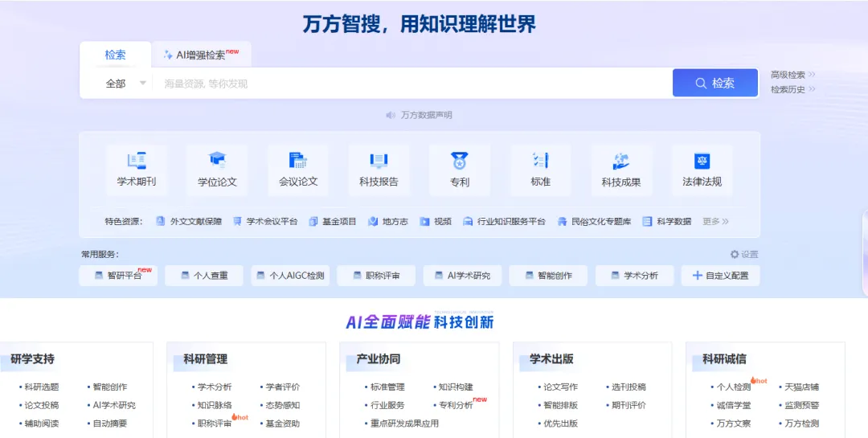The height and width of the screenshot is (438, 868).
Task: Click the speaker icon beside 万方数据声明
Action: pos(391,115)
